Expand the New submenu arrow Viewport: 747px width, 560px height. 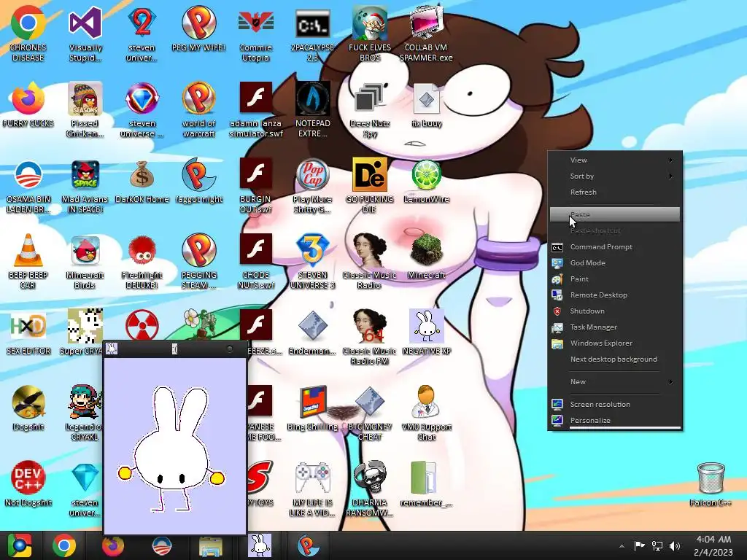671,382
